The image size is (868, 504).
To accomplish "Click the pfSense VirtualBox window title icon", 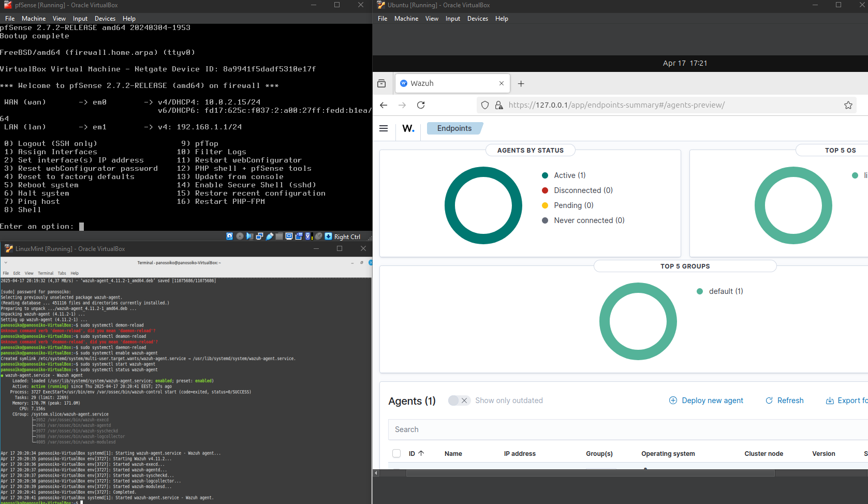I will [8, 5].
